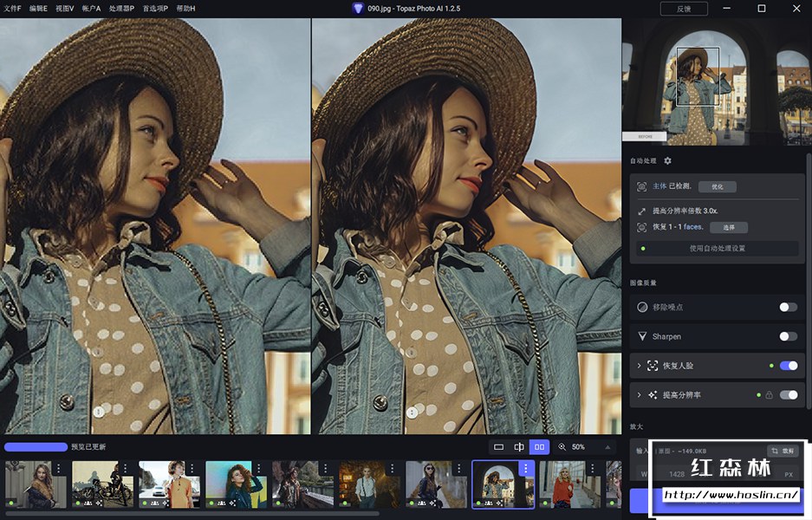This screenshot has height=520, width=812.
Task: Select single image view mode
Action: tap(498, 447)
